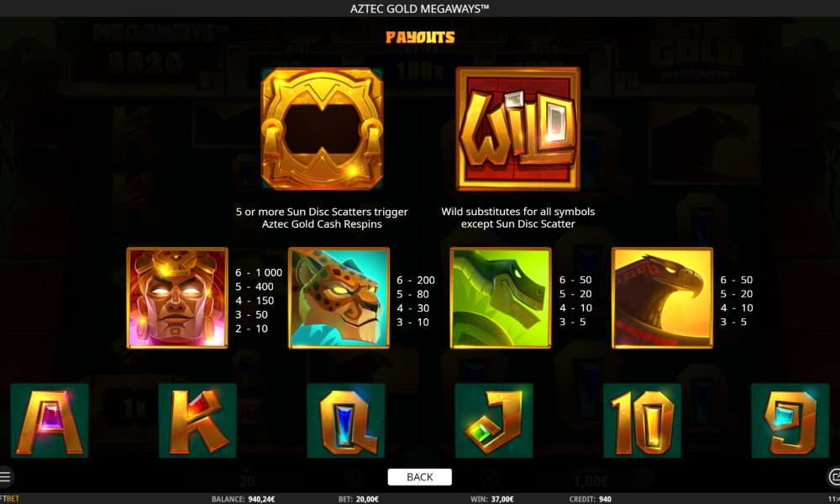This screenshot has width=840, height=504.
Task: Click the PAYOUTS heading
Action: (x=421, y=37)
